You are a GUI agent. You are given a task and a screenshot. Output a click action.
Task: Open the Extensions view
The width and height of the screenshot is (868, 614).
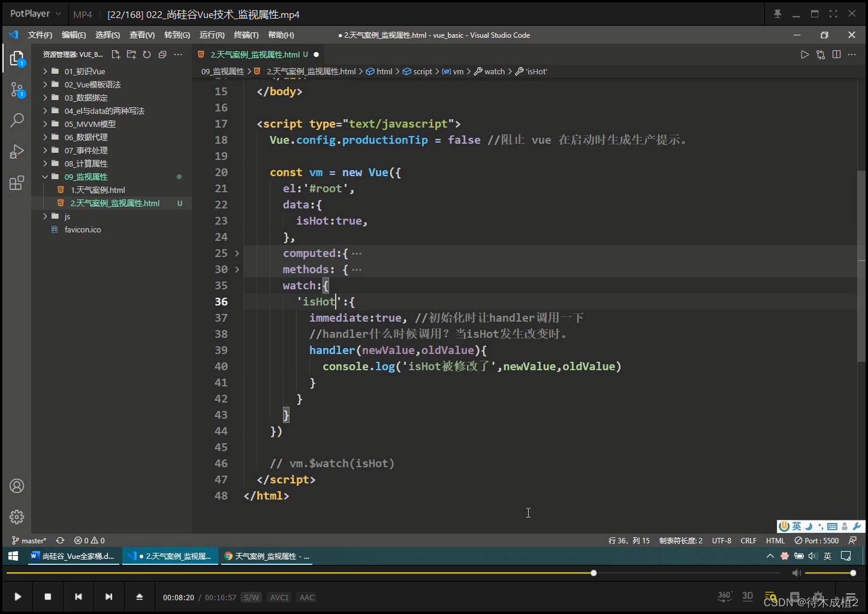(x=17, y=183)
